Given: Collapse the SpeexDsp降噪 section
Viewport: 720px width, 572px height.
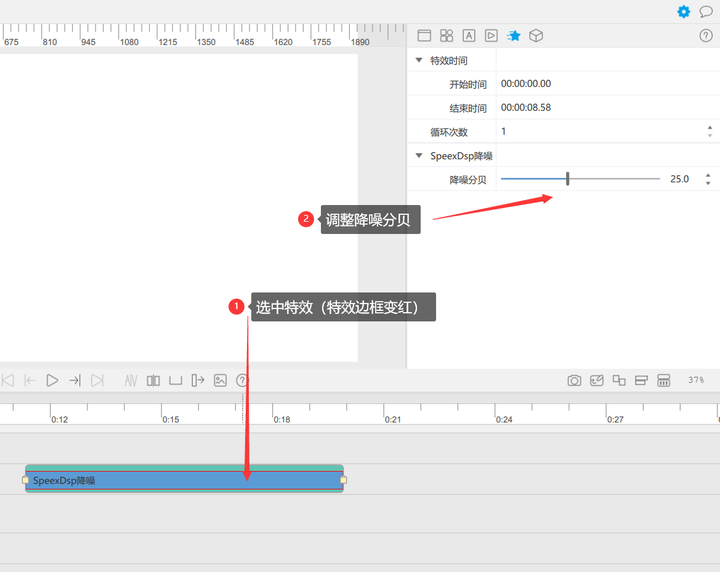Looking at the screenshot, I should (419, 156).
